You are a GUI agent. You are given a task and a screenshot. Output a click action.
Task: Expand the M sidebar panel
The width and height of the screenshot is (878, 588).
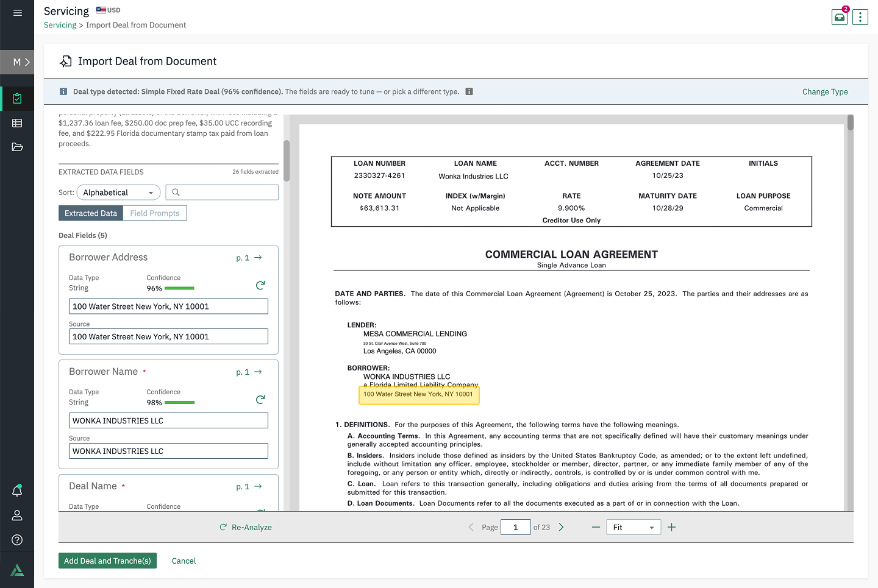(x=17, y=62)
